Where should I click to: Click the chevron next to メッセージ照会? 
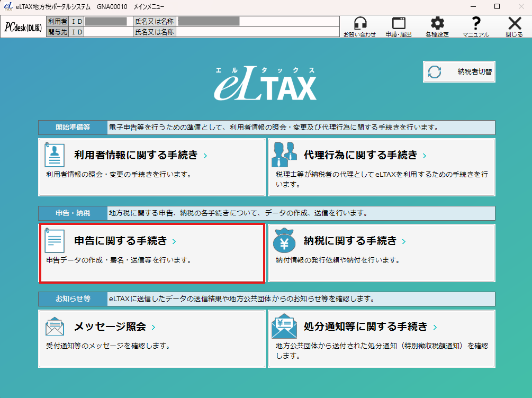153,328
